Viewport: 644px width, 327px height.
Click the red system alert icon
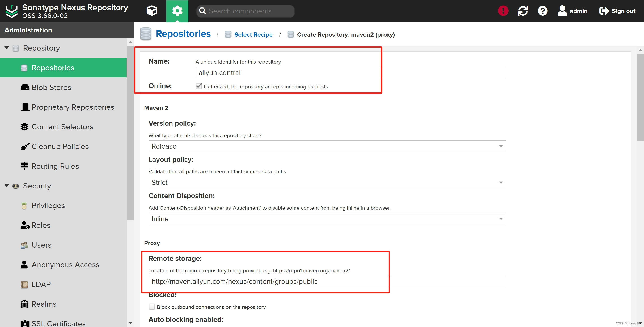503,11
